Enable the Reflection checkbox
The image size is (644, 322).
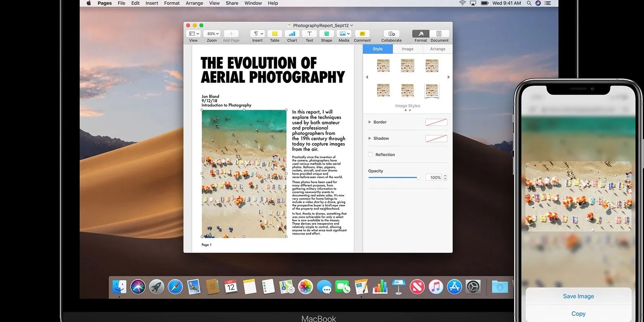click(x=370, y=154)
